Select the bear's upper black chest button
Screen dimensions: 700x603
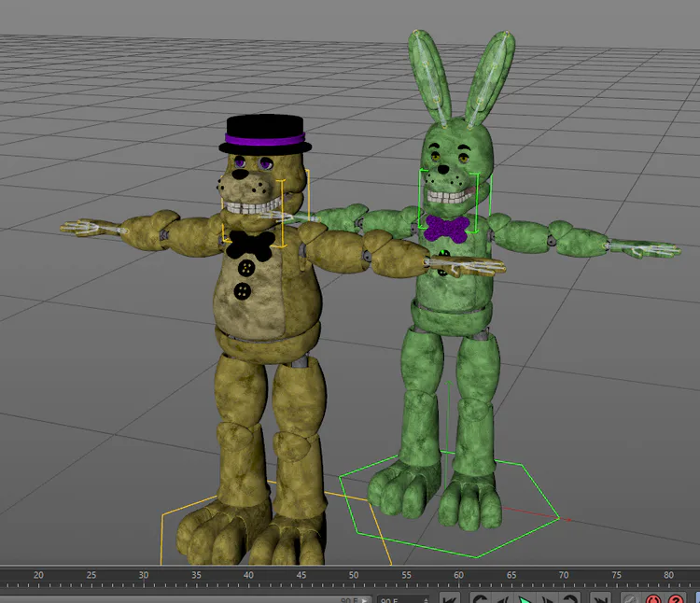tap(246, 268)
